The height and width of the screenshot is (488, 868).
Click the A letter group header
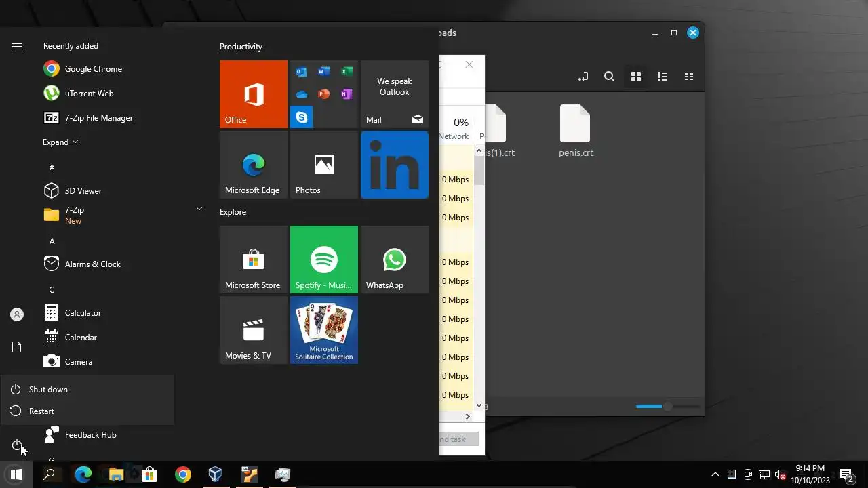[x=52, y=241]
